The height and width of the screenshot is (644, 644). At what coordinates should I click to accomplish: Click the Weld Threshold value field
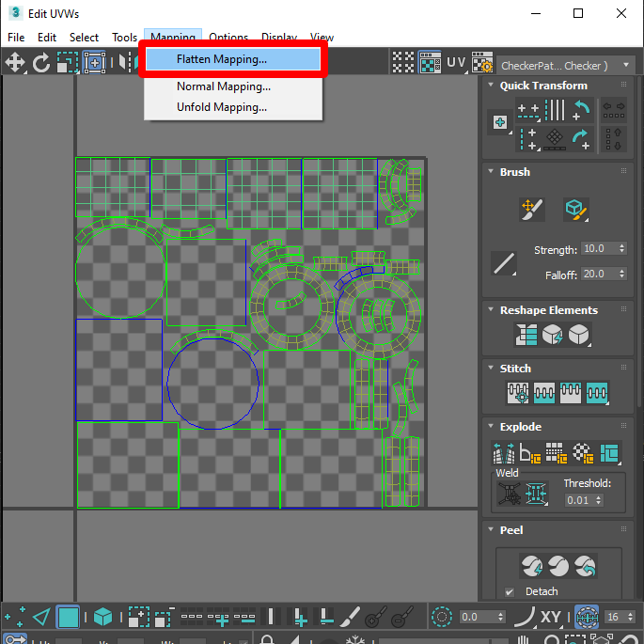[579, 500]
